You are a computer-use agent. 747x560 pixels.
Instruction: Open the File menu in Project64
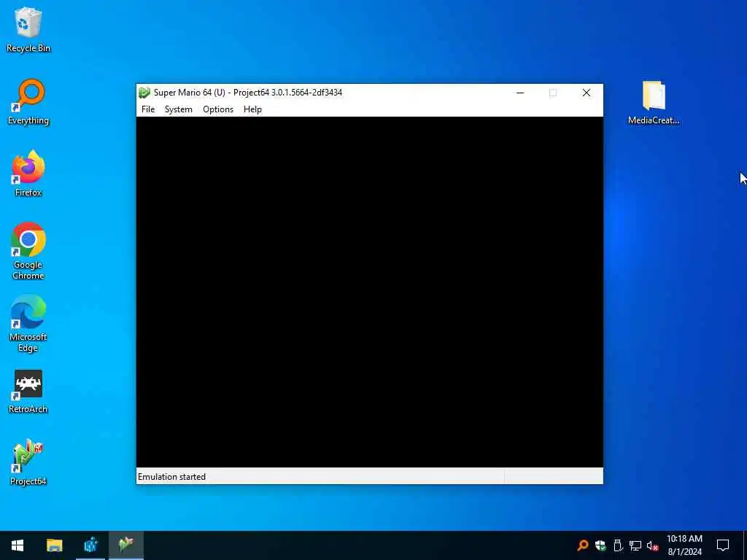[x=148, y=109]
